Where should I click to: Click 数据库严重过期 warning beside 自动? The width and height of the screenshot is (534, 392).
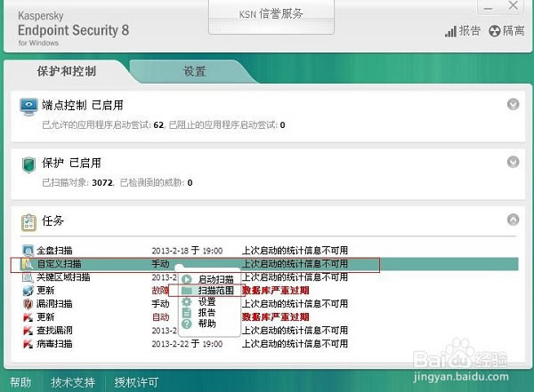[276, 317]
